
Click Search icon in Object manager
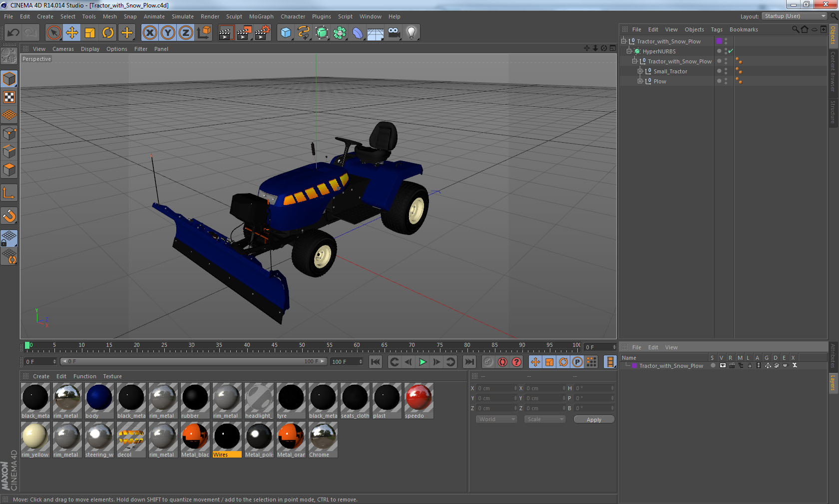coord(796,29)
